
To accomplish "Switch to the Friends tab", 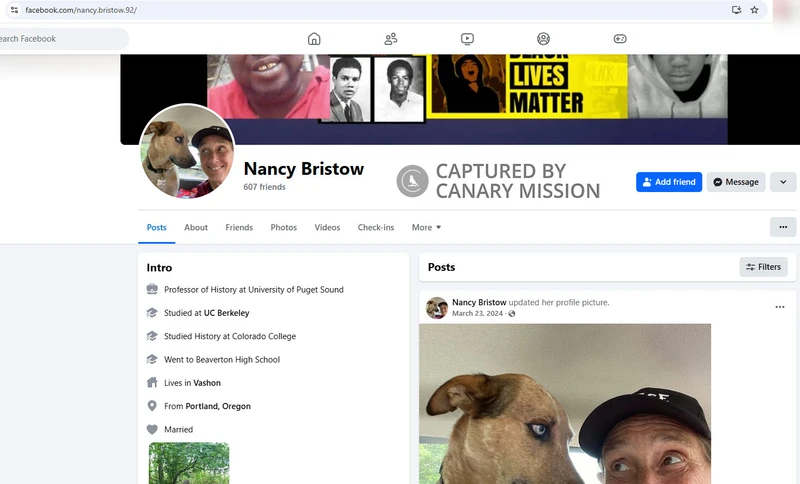I will (239, 227).
